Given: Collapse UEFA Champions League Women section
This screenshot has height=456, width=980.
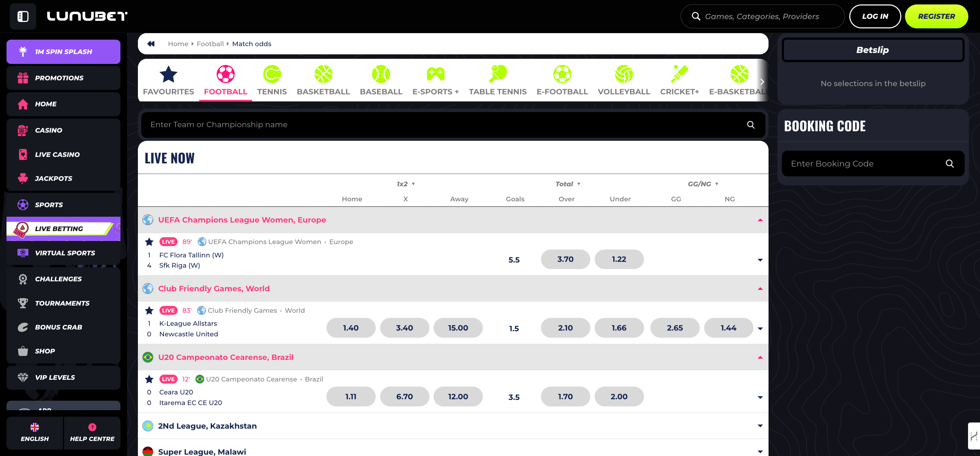Looking at the screenshot, I should 760,220.
